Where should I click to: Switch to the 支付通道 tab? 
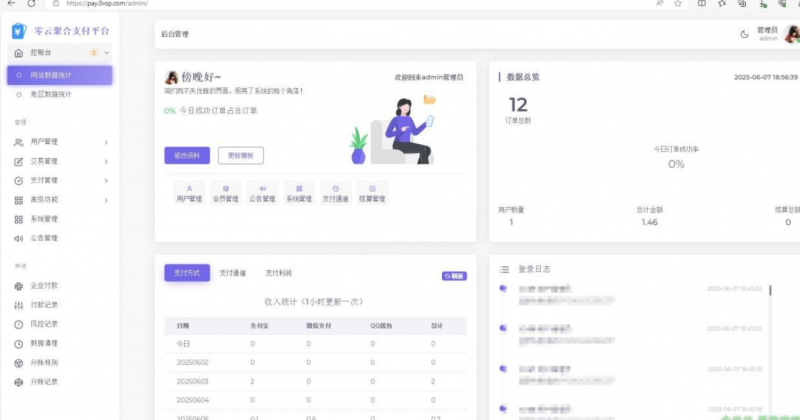[233, 273]
